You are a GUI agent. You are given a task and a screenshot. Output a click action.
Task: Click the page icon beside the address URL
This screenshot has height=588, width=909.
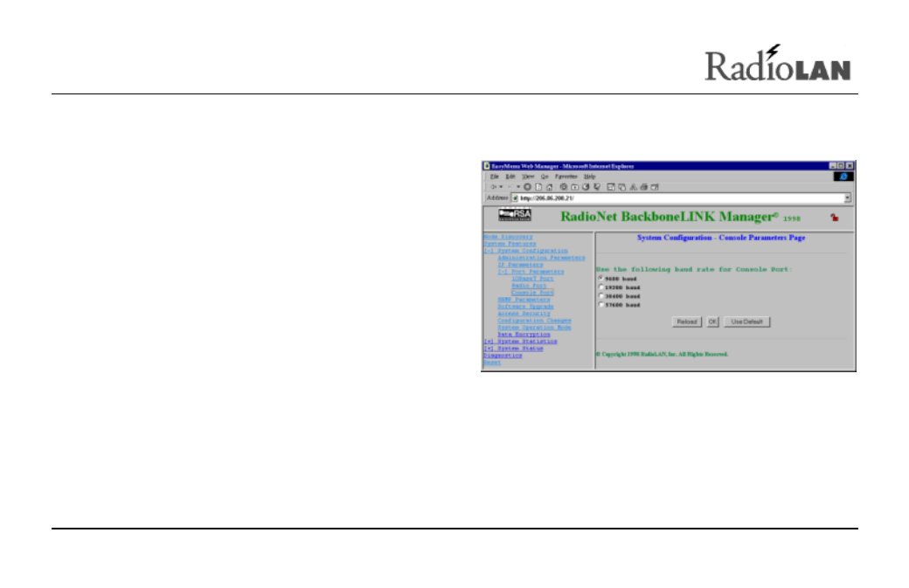515,198
